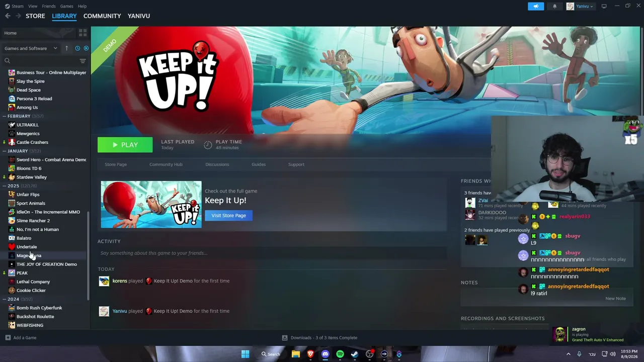Open the Help menu
Screen dimensions: 644x362
tap(82, 6)
